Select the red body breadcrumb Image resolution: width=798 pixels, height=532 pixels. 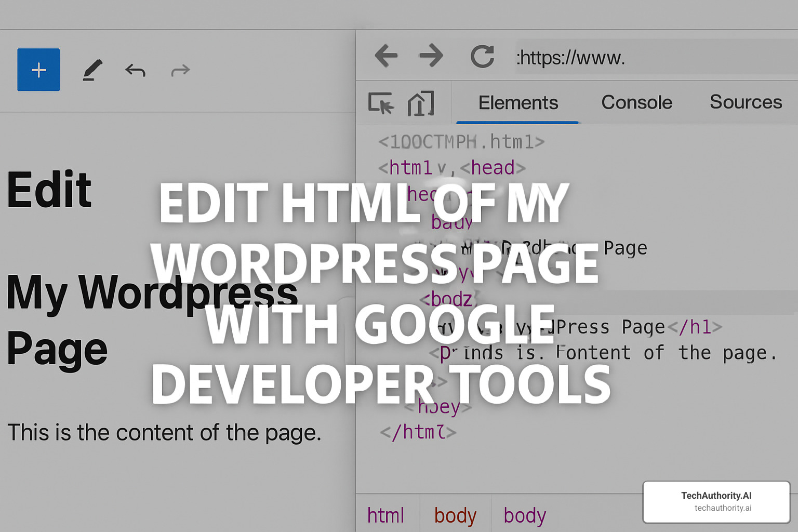[x=455, y=515]
